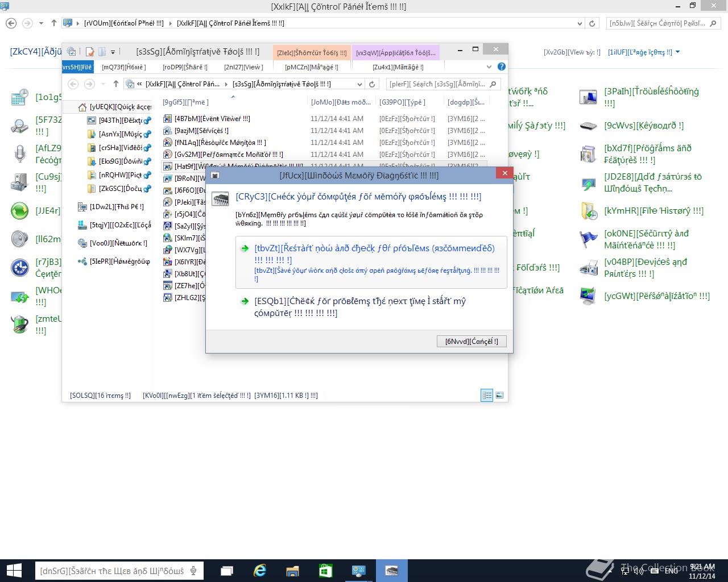The width and height of the screenshot is (728, 582).
Task: Click the memory chip icon in the dialog
Action: [x=220, y=198]
